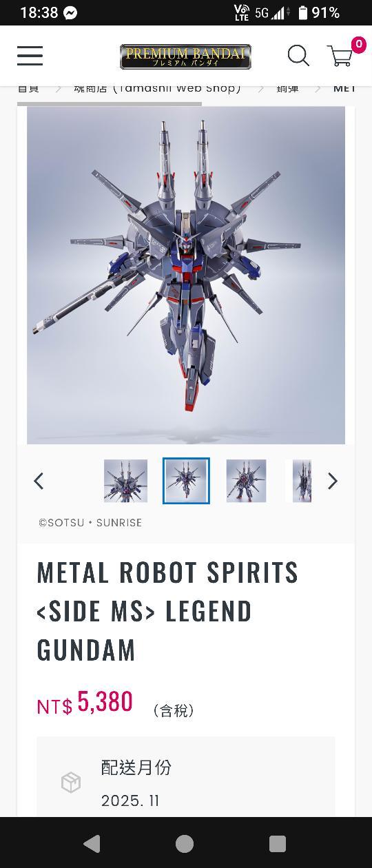This screenshot has width=372, height=868.
Task: Tap the main Legend Gundam image
Action: tap(186, 275)
